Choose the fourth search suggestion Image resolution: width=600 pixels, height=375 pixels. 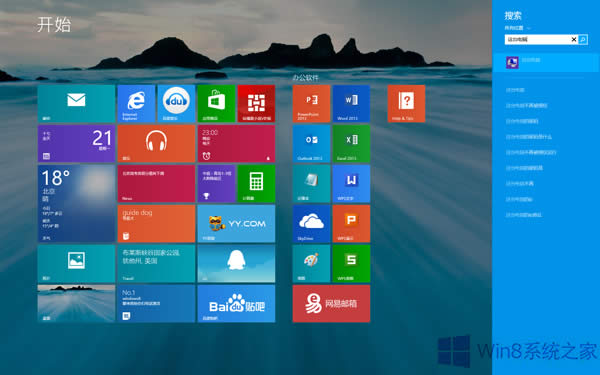point(529,137)
